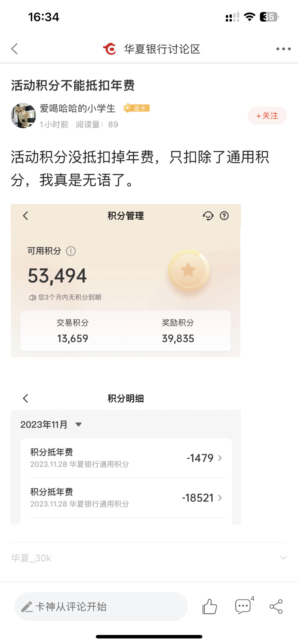Open the author name 爱喝哈哈的小学生

pos(78,108)
